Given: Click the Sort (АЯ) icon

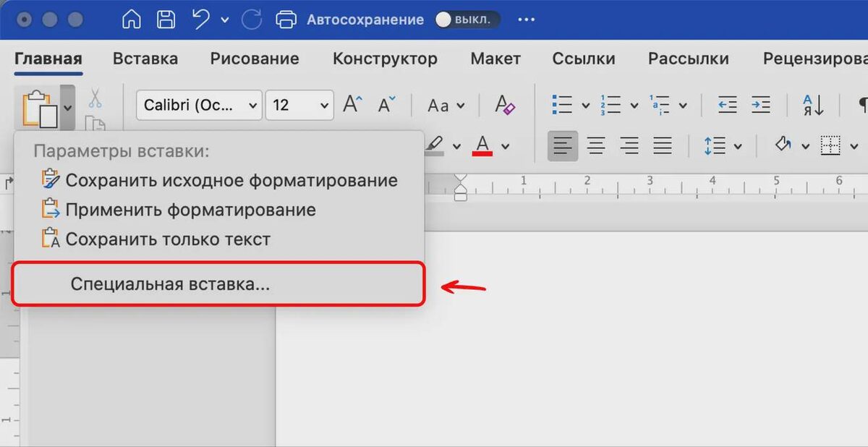Looking at the screenshot, I should click(812, 103).
